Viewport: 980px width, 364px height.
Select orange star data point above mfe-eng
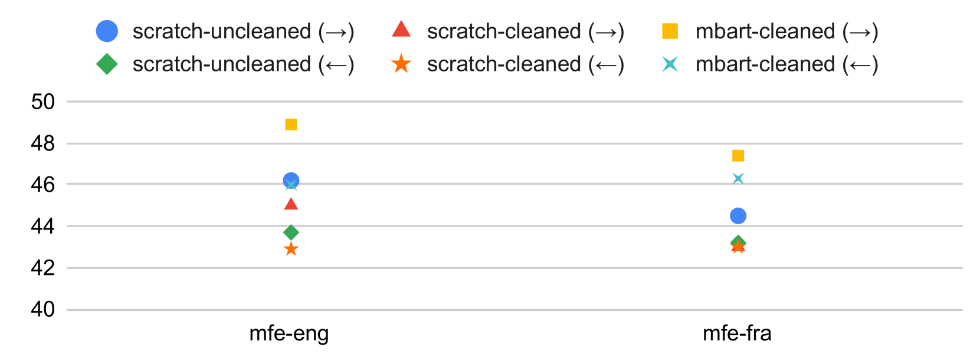(x=291, y=250)
